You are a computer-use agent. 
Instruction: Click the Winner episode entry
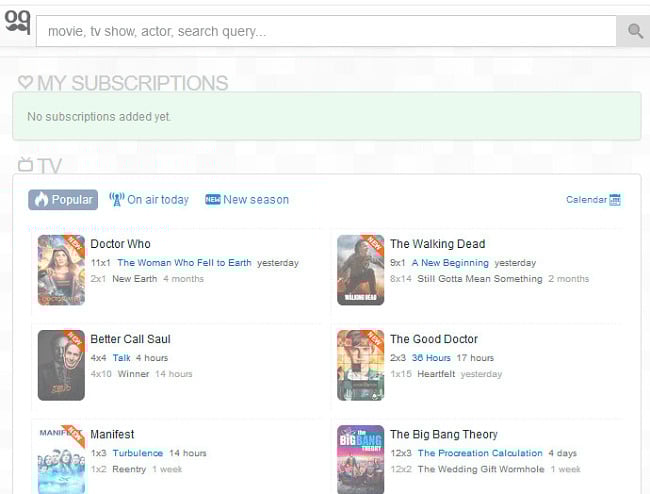point(133,374)
